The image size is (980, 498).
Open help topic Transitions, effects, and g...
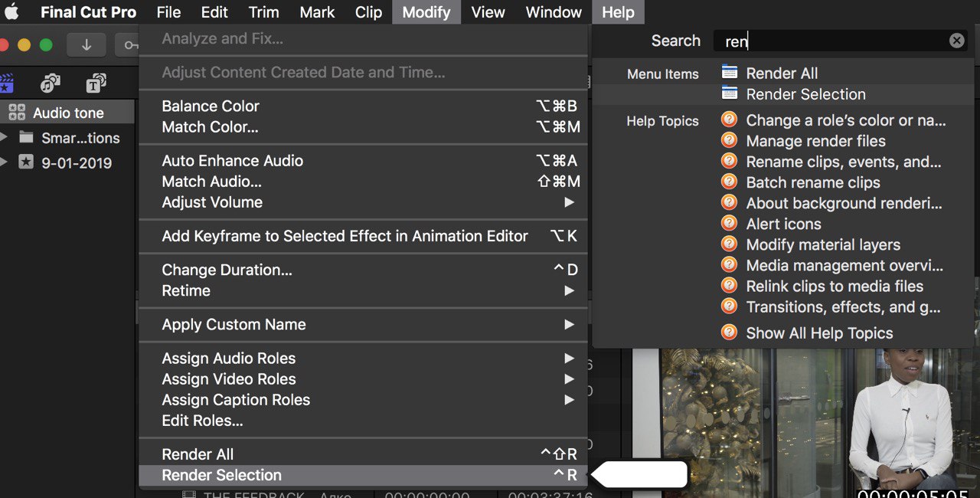click(x=844, y=306)
